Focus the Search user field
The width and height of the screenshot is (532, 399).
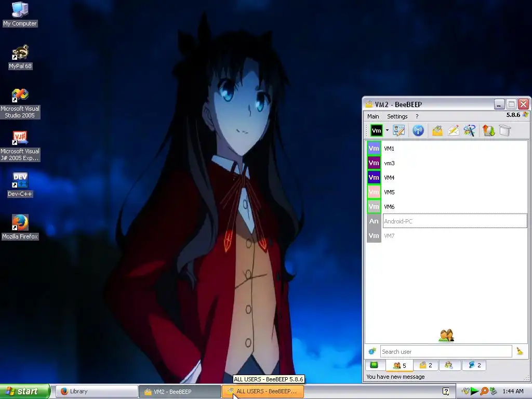(x=446, y=352)
